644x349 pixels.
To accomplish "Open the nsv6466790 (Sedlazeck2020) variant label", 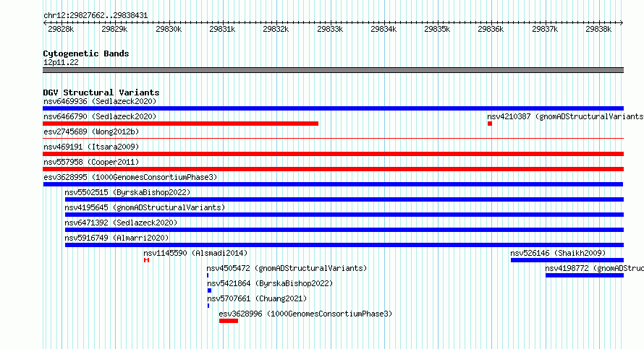I will (x=100, y=116).
